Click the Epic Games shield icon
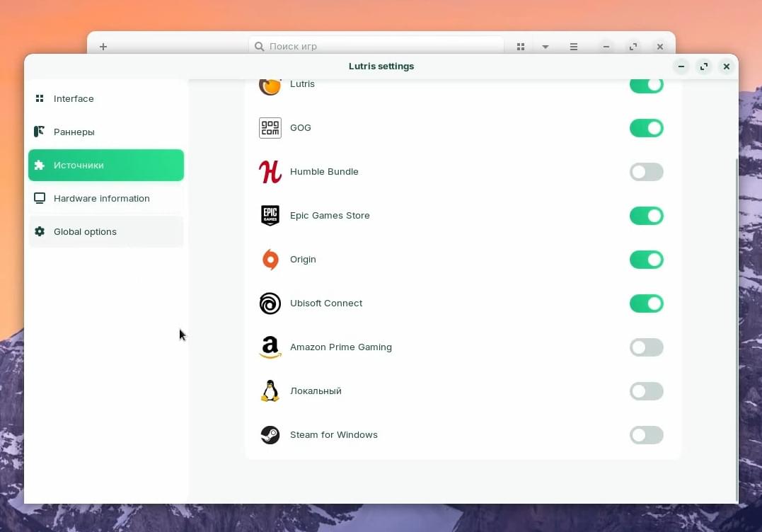The height and width of the screenshot is (532, 762). (x=270, y=216)
